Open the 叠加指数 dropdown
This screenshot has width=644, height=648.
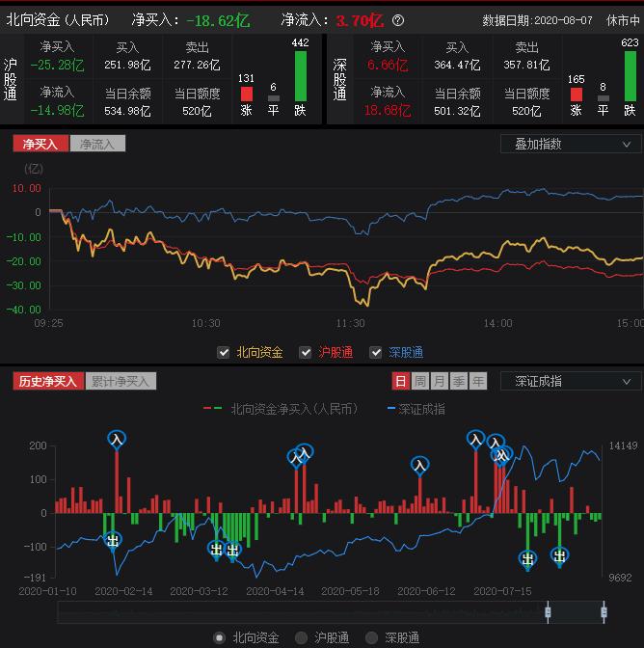571,144
